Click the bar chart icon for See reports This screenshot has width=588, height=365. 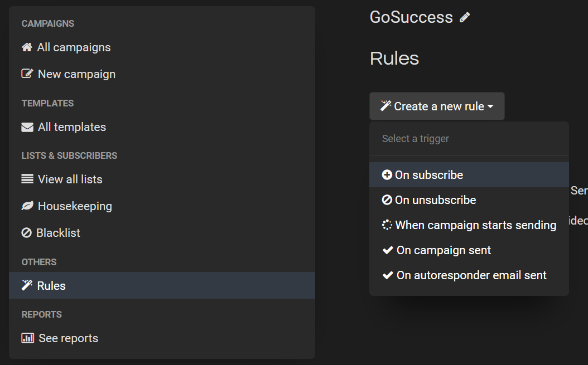[28, 338]
